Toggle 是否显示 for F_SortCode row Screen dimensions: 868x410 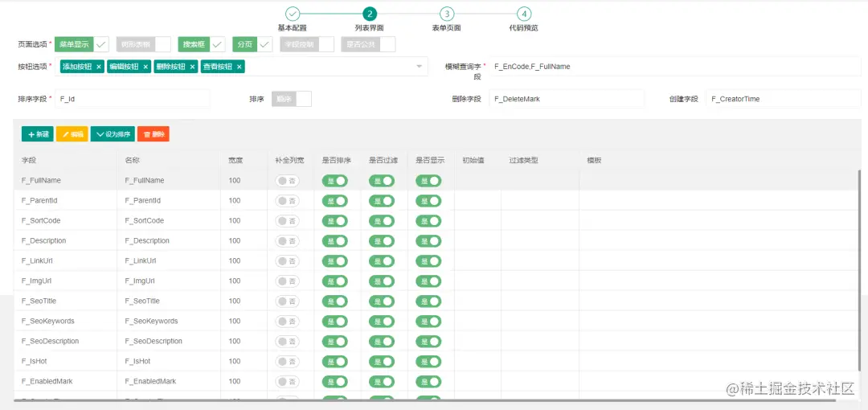click(428, 220)
